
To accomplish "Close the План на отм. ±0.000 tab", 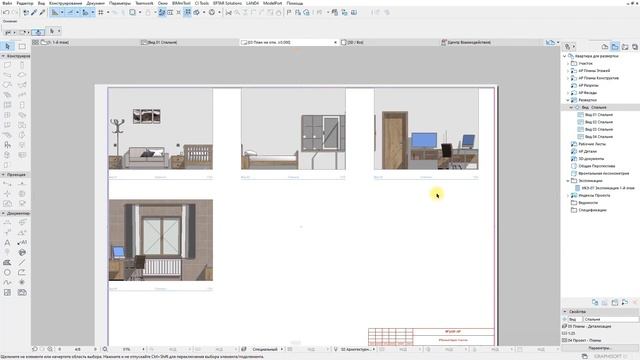I will point(336,42).
